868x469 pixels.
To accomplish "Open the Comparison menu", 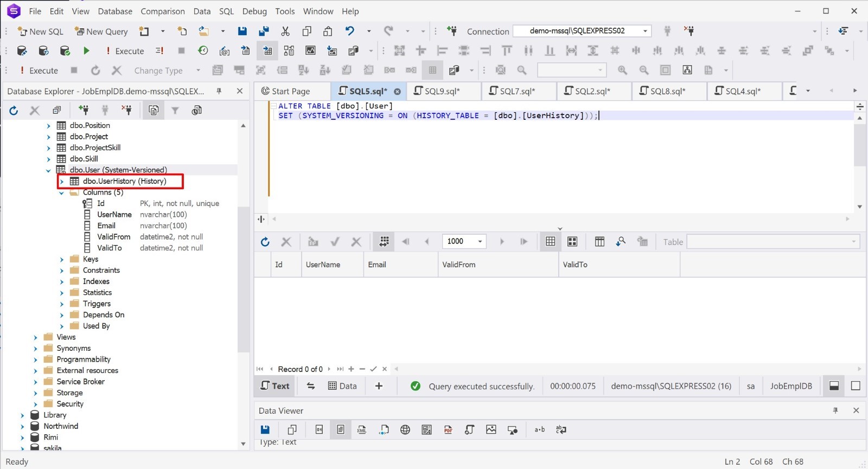I will [163, 11].
